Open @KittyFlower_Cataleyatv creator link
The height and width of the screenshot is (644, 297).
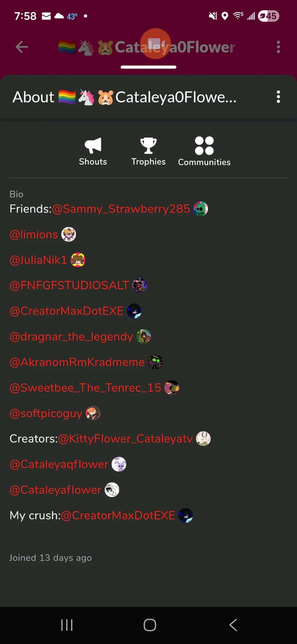coord(125,439)
